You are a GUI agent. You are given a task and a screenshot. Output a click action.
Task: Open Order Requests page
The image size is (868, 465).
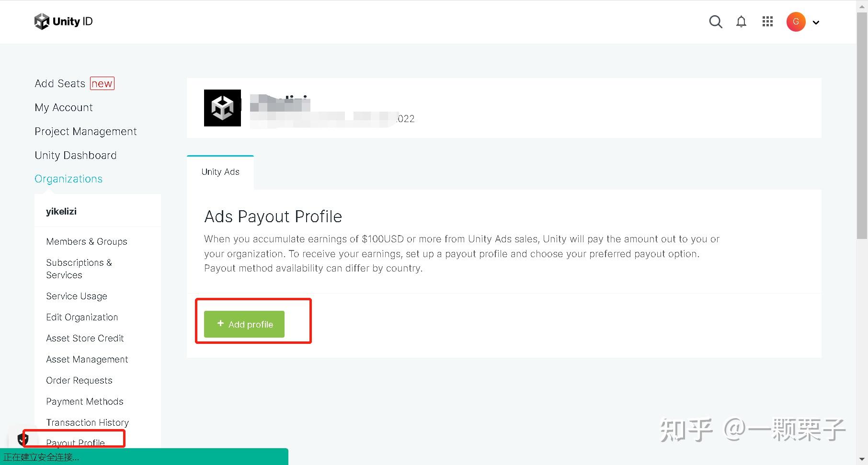79,380
